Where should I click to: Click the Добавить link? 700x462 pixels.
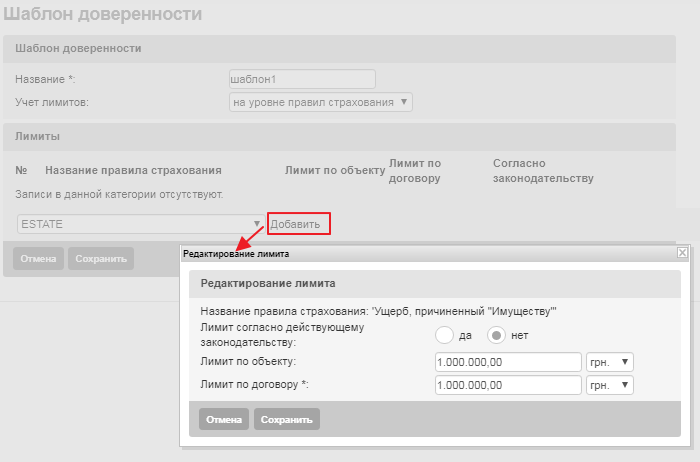coord(295,224)
